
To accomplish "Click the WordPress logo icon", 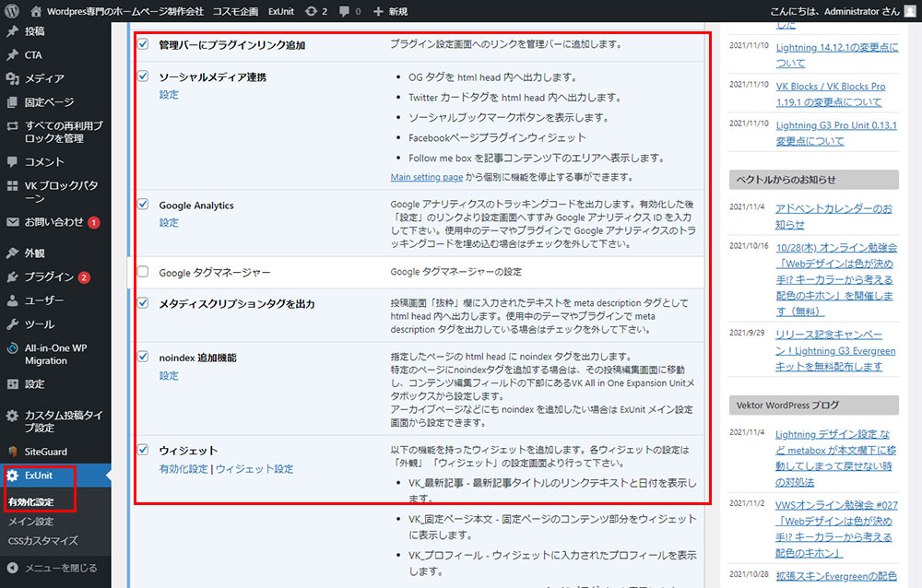I will [x=12, y=11].
